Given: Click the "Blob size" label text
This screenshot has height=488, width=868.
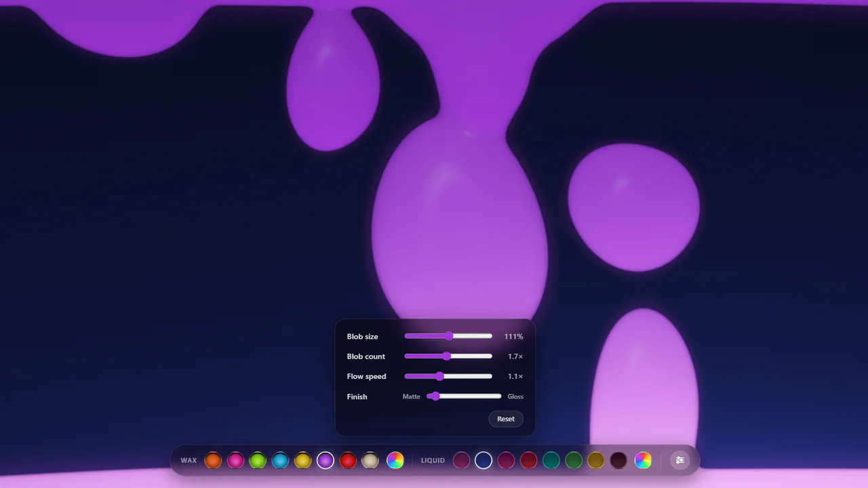Looking at the screenshot, I should click(363, 336).
